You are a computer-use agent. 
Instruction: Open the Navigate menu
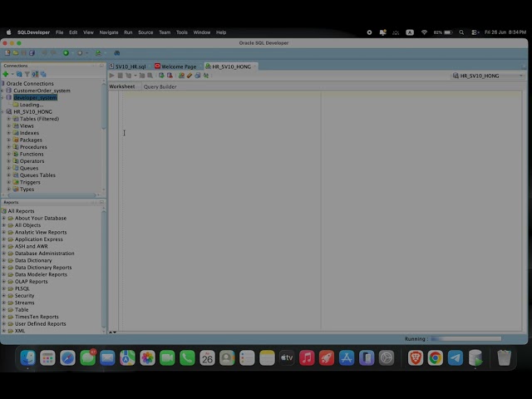(x=109, y=32)
